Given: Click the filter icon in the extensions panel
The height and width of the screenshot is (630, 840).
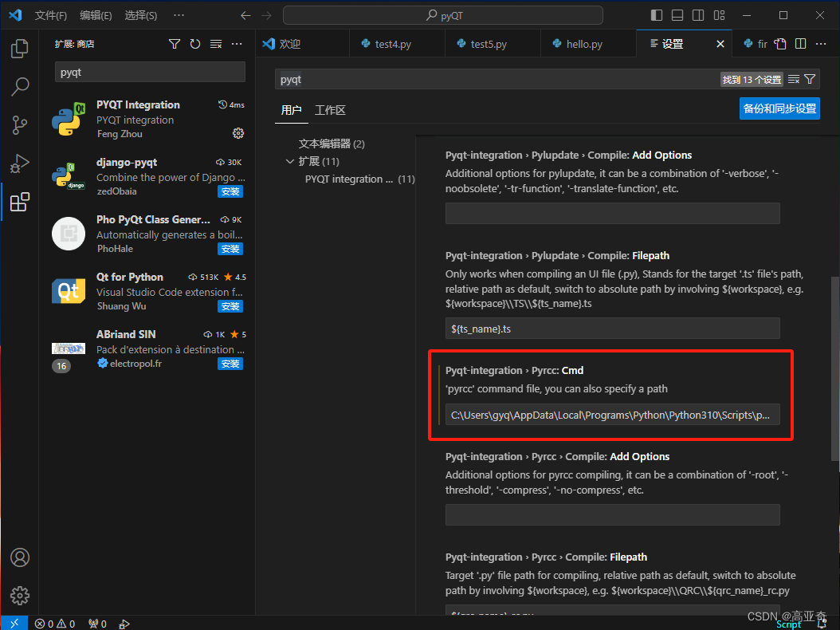Looking at the screenshot, I should pyautogui.click(x=175, y=44).
